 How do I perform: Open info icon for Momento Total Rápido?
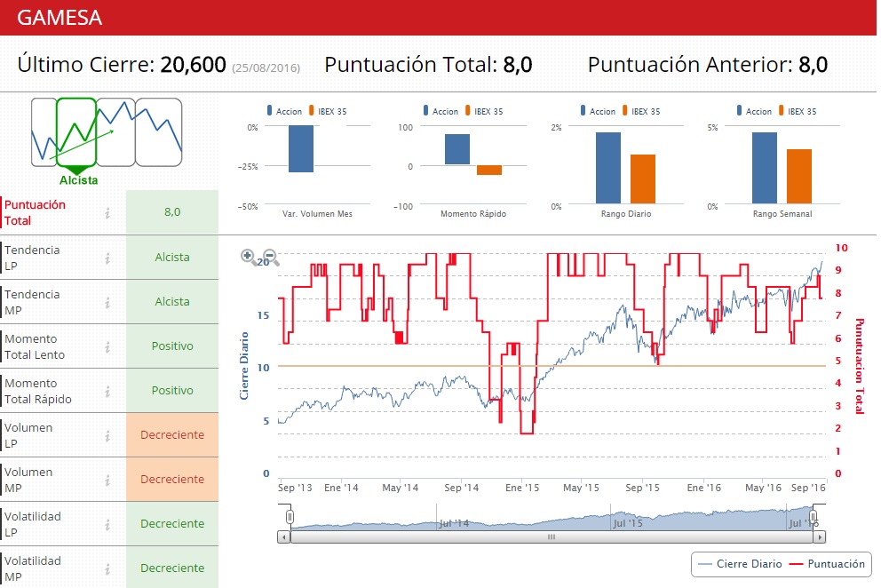click(x=107, y=391)
